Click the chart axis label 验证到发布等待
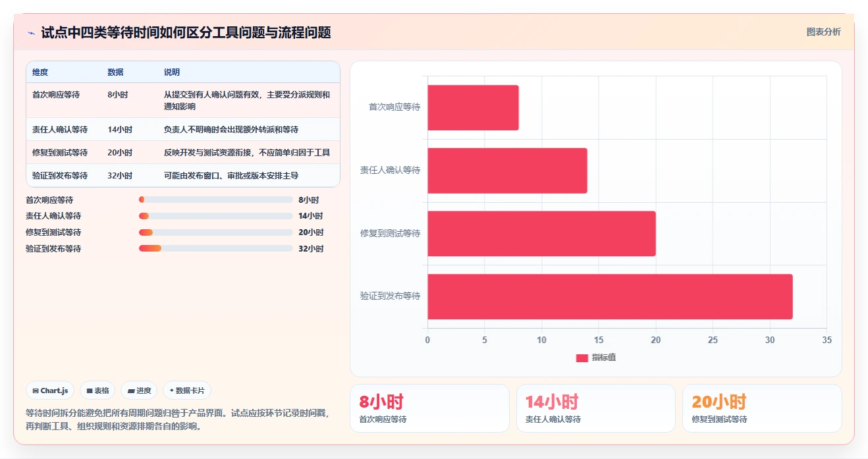Viewport: 868px width, 459px height. 390,296
